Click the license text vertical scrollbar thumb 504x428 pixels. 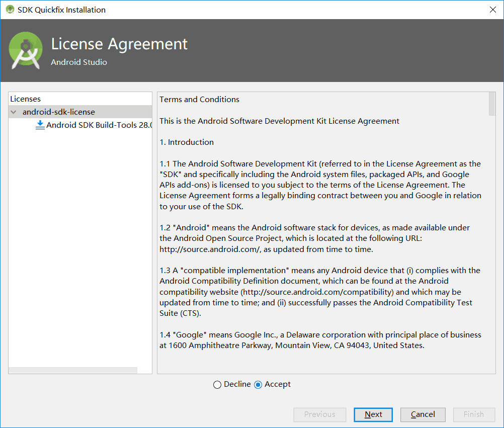[x=492, y=104]
